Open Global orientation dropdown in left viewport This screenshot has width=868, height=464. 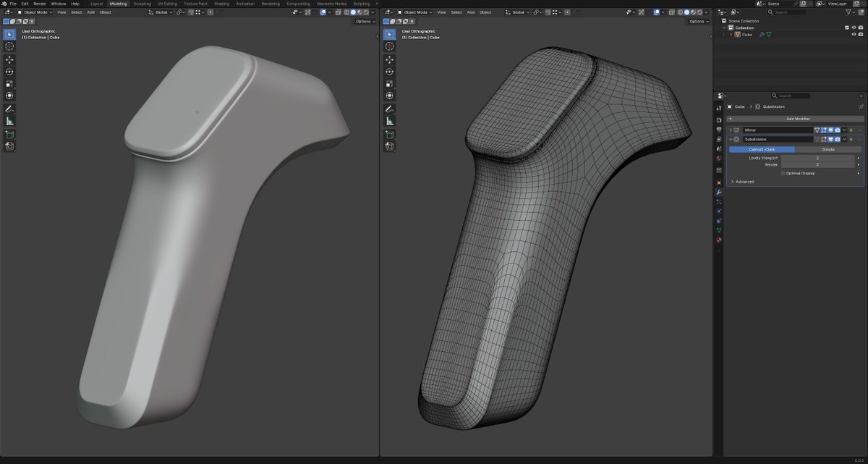(x=161, y=12)
